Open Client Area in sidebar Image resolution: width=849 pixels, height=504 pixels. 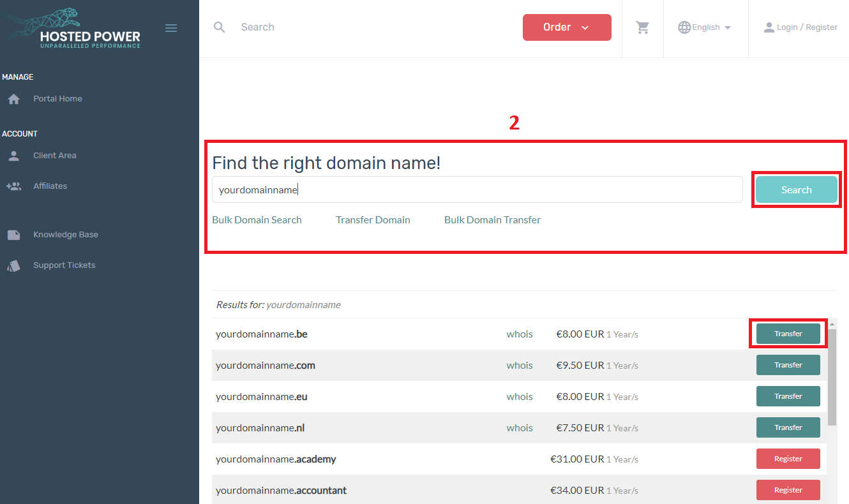[x=55, y=156]
